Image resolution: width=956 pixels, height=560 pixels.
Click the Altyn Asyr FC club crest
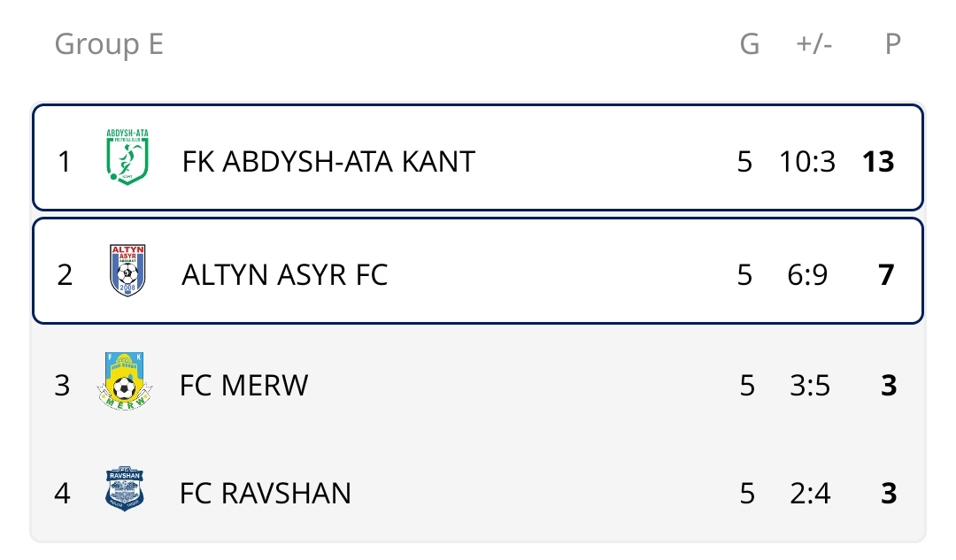click(127, 272)
